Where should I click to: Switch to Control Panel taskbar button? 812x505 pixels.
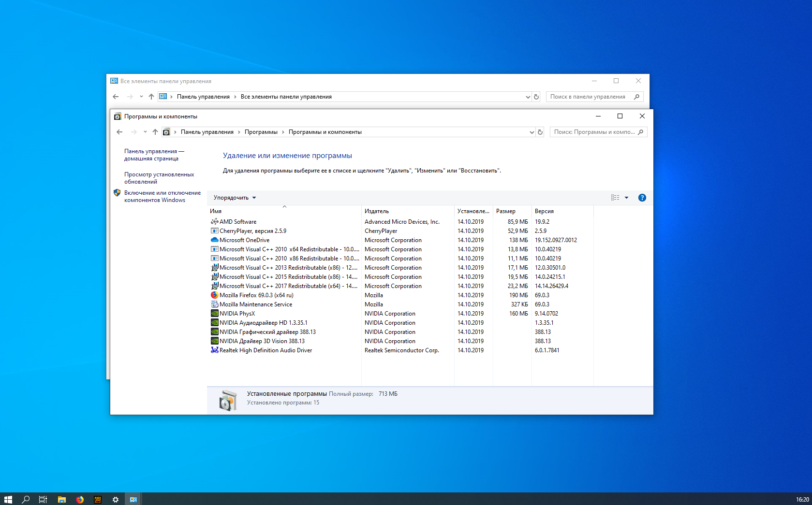coord(133,499)
